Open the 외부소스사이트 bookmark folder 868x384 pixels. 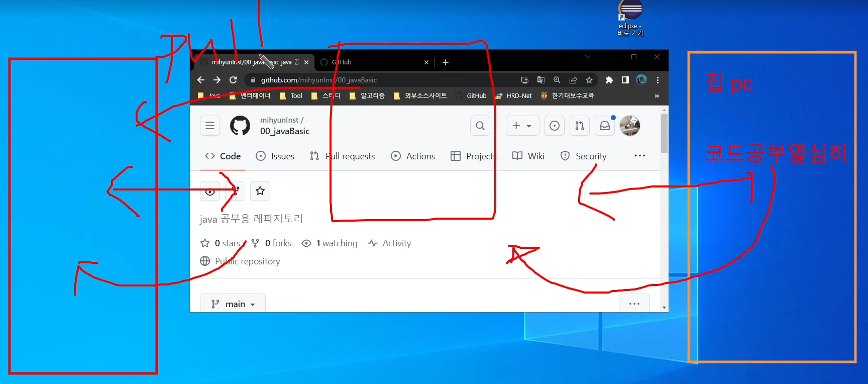click(x=420, y=95)
